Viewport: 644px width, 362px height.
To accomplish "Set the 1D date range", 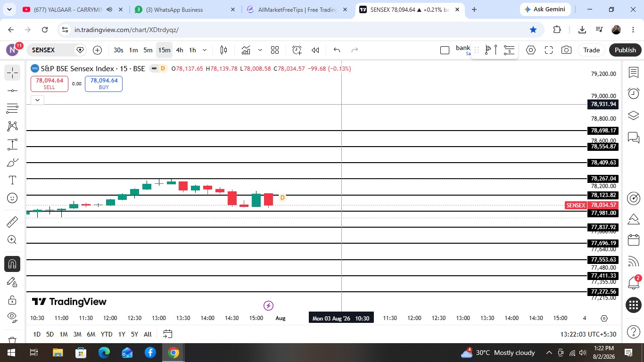I will click(37, 334).
